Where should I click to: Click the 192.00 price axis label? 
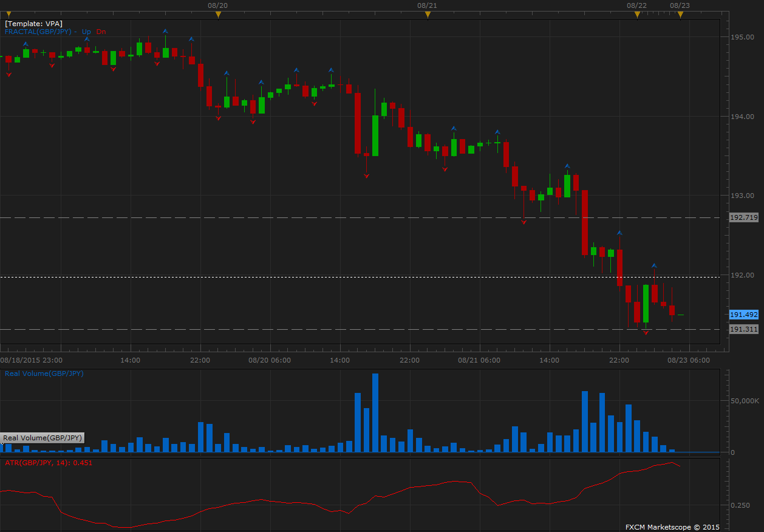click(742, 275)
